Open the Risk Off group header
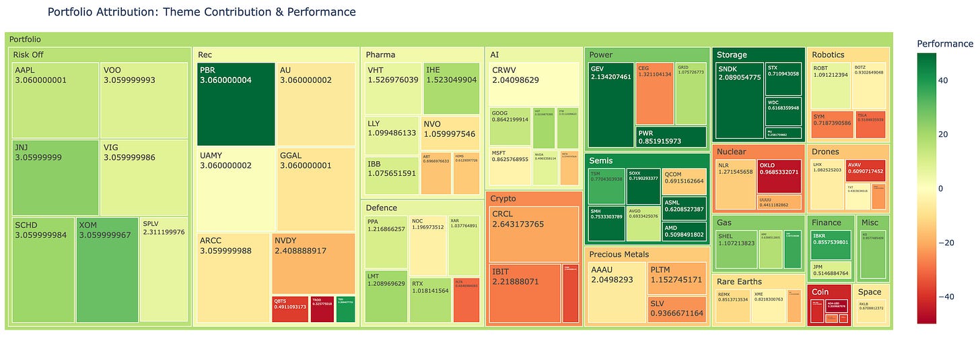The width and height of the screenshot is (980, 337). click(99, 55)
